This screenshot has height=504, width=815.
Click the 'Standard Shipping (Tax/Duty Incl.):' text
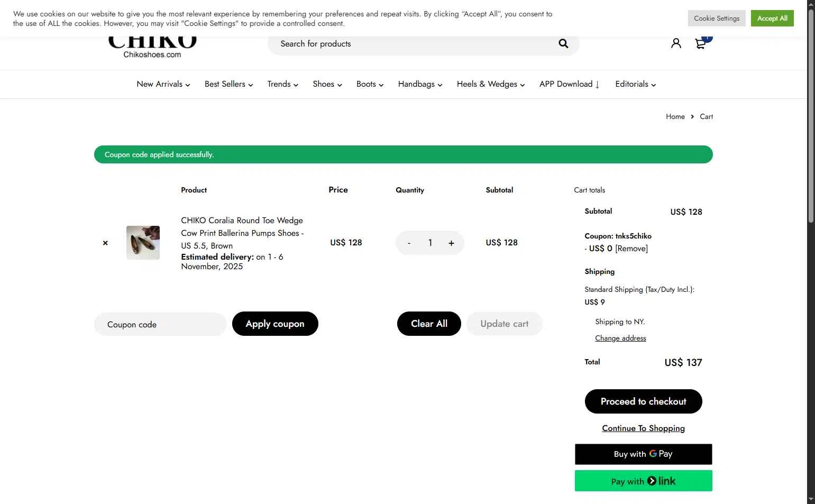coord(639,289)
